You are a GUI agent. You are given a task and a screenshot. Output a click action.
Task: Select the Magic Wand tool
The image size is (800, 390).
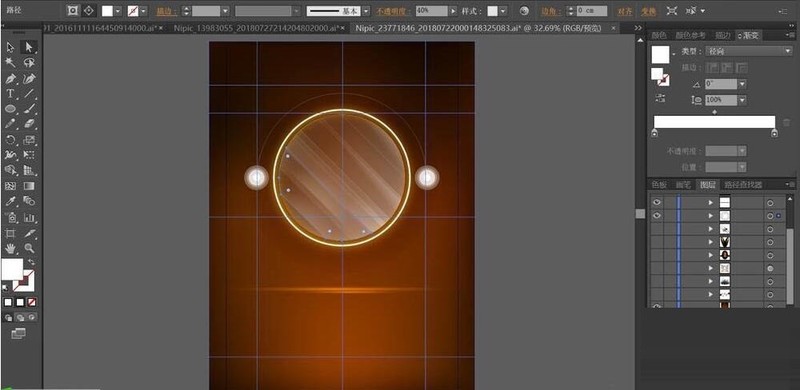point(10,62)
